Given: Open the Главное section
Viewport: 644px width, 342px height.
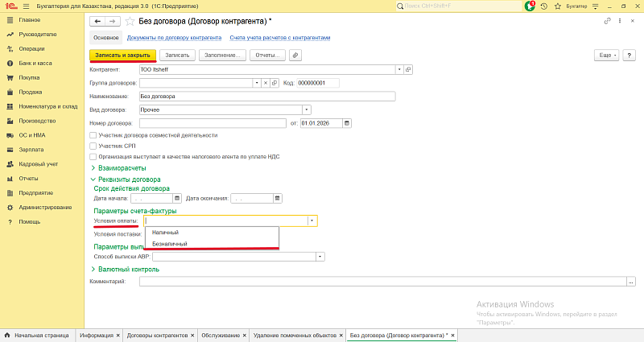Looking at the screenshot, I should click(29, 19).
